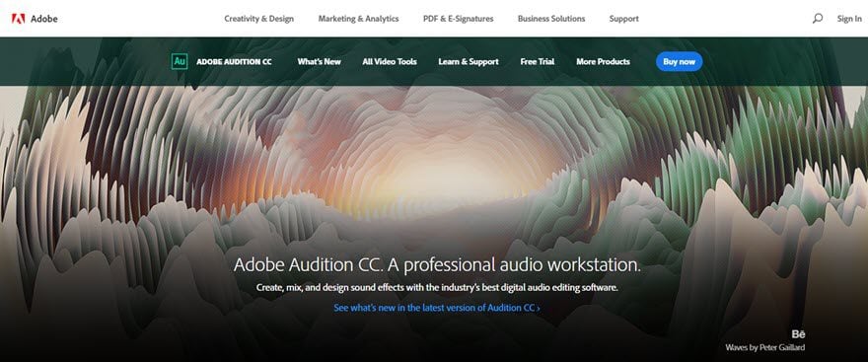Open the Support menu item

[623, 19]
